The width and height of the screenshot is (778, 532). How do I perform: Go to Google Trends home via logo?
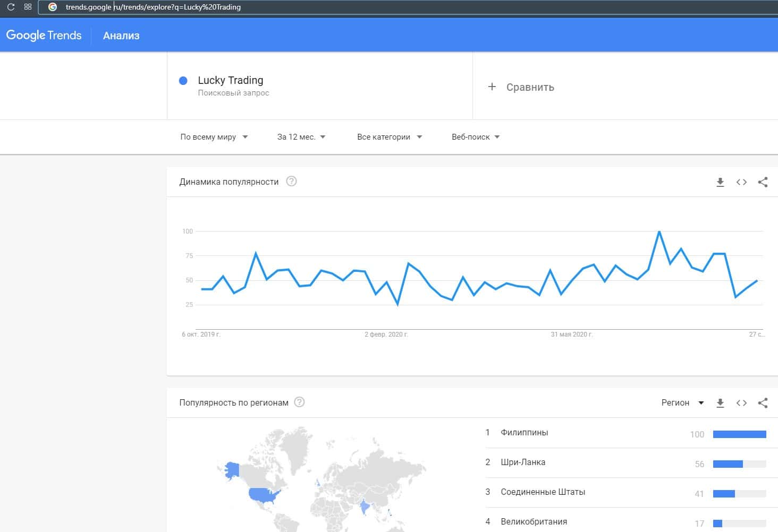[x=44, y=36]
